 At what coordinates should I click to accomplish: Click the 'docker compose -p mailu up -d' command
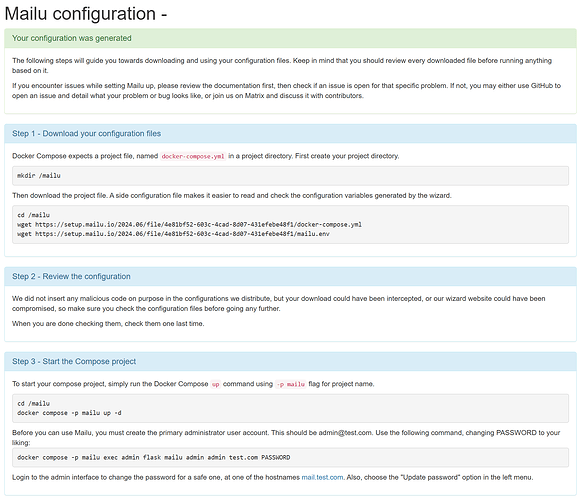(x=69, y=413)
